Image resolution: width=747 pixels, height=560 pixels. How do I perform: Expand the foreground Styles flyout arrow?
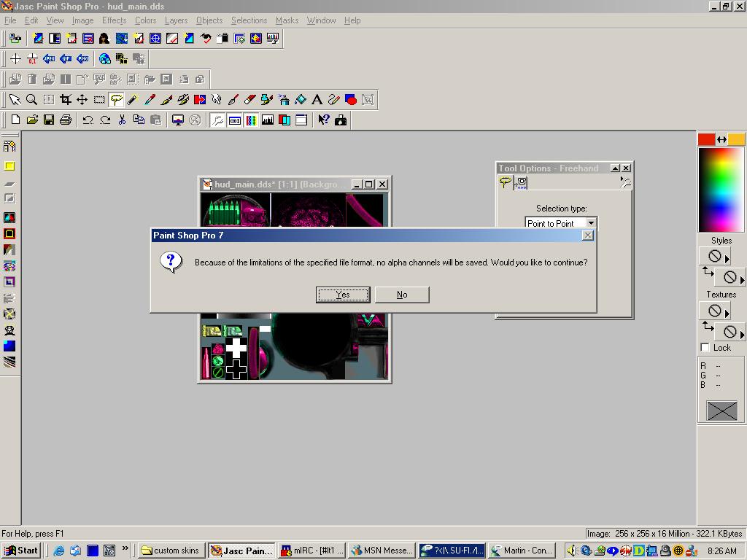click(x=727, y=257)
